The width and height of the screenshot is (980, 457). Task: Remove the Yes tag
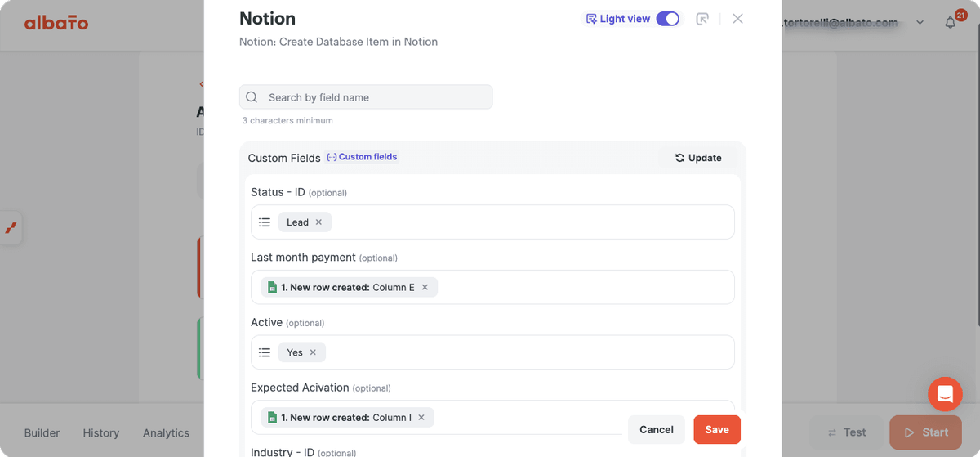click(313, 352)
